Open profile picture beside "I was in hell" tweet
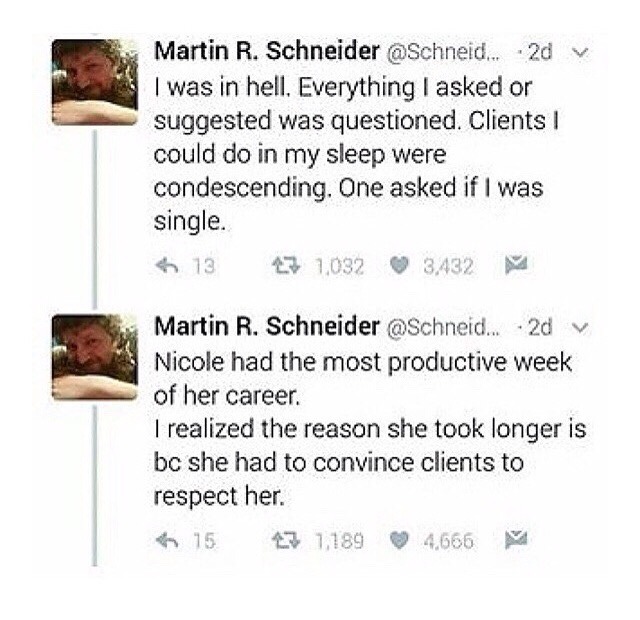 pyautogui.click(x=94, y=82)
